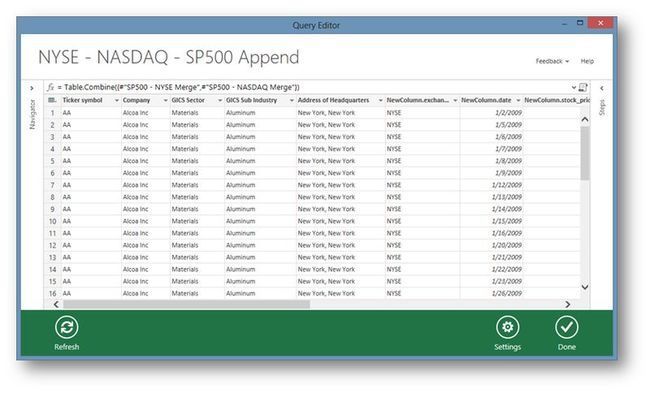Click the horizontal scroll right arrow
This screenshot has width=650, height=393.
click(568, 304)
